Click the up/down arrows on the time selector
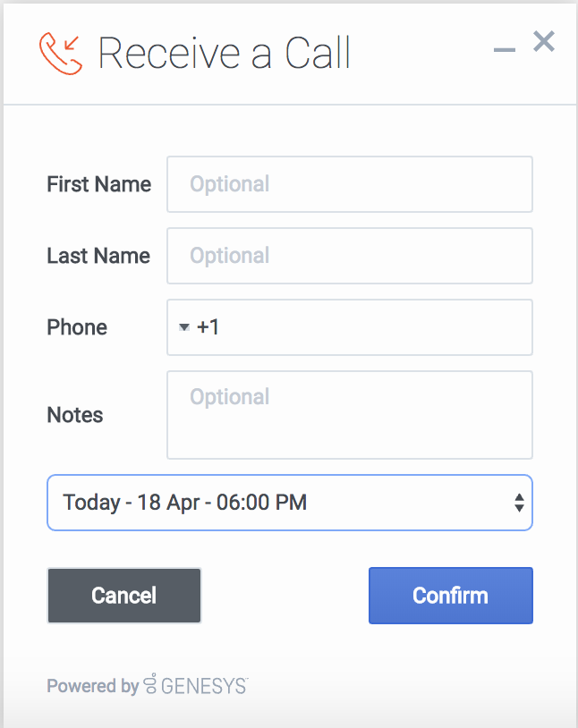This screenshot has width=578, height=728. pyautogui.click(x=519, y=503)
